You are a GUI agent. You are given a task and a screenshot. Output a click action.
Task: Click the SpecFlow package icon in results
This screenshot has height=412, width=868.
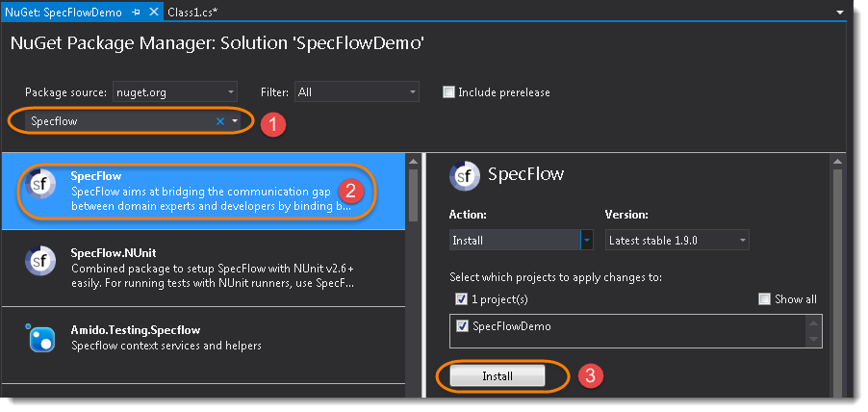click(x=41, y=184)
